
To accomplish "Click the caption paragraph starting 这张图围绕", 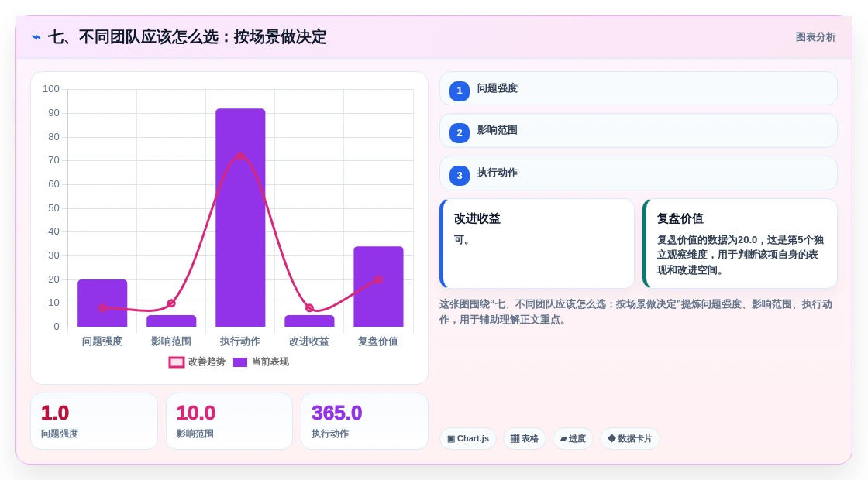I will (635, 312).
